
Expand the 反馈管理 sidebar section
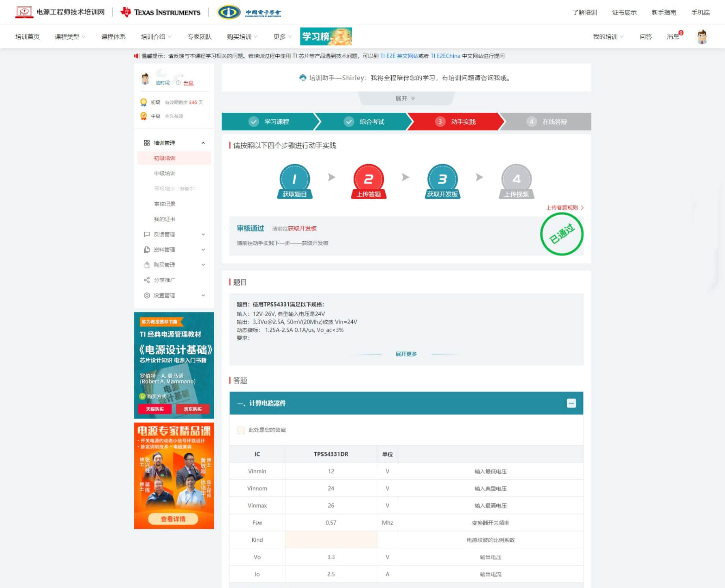203,234
